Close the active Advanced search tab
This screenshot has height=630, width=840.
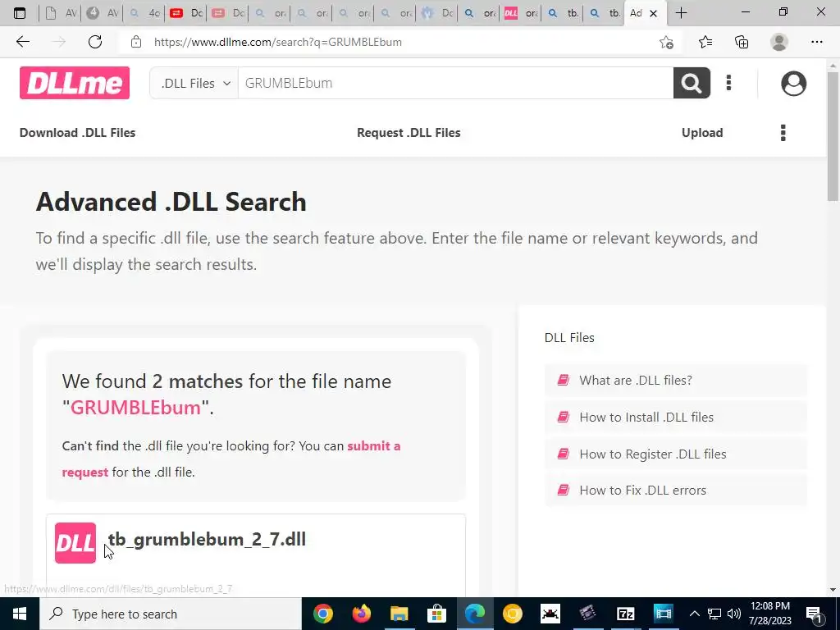coord(653,13)
